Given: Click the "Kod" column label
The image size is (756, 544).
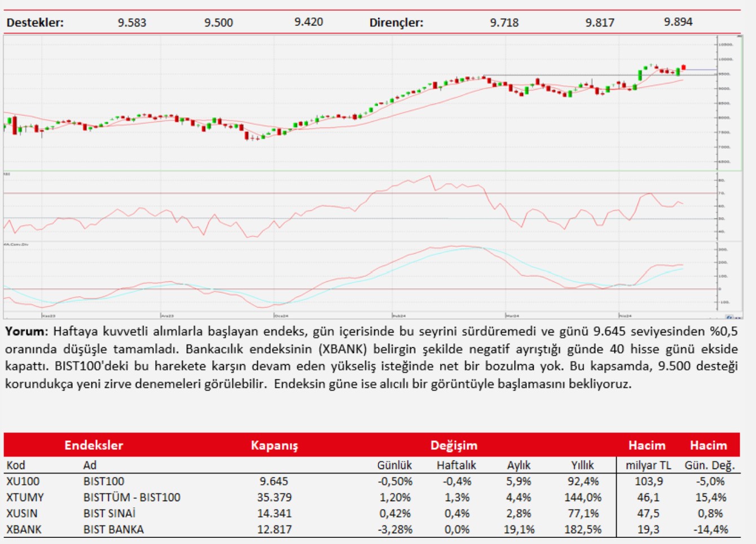Looking at the screenshot, I should (16, 465).
